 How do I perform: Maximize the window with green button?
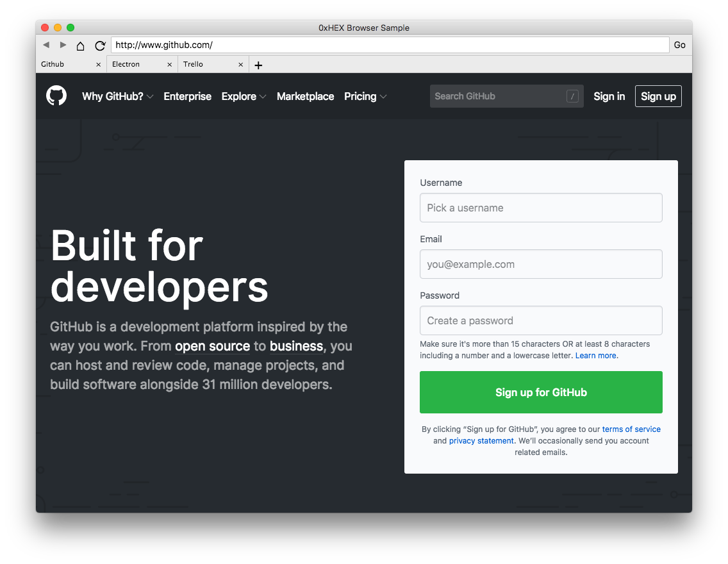70,28
